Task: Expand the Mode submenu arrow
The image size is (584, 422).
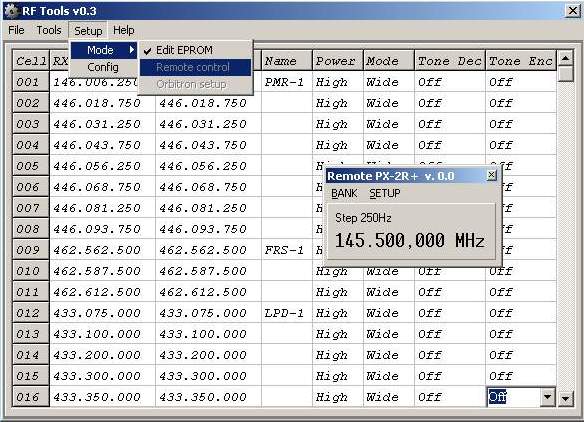Action: 131,50
